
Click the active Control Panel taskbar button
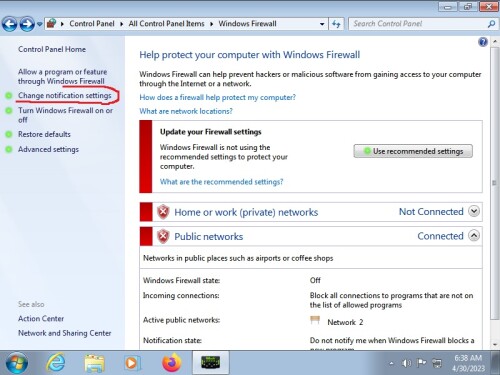click(x=210, y=363)
